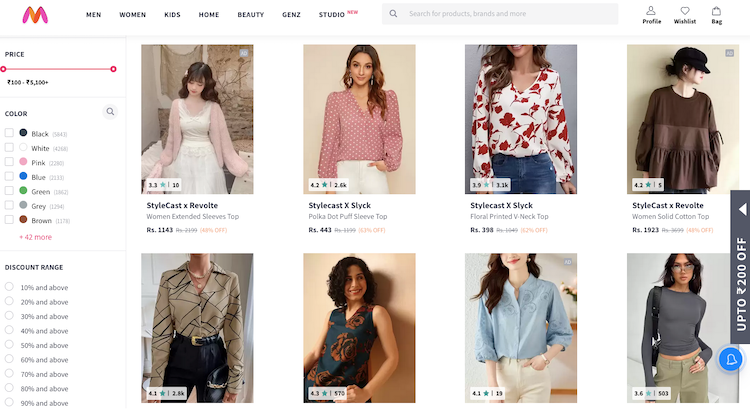Click the 3.9 rating with 3.1k reviews

point(490,185)
